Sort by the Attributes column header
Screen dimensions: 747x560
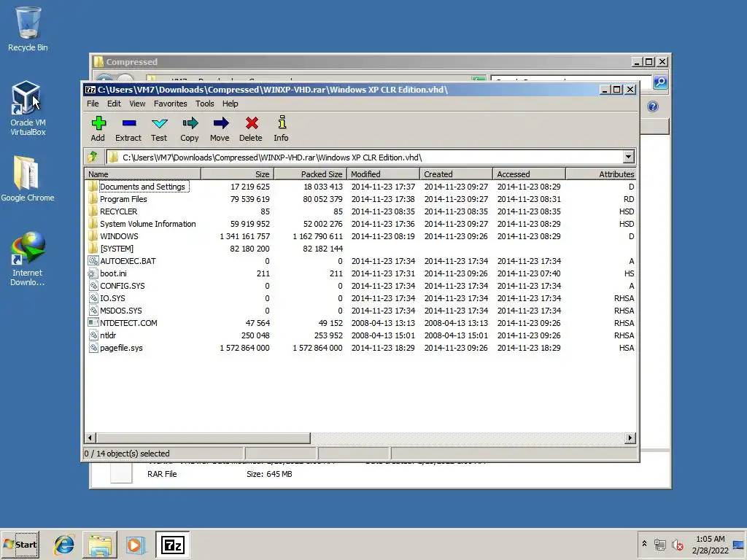601,174
